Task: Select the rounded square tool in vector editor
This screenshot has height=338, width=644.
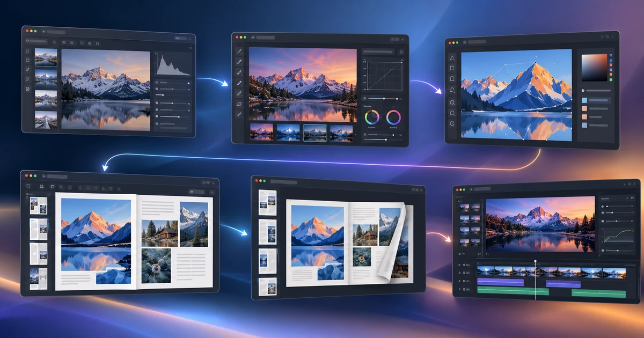Action: click(452, 78)
